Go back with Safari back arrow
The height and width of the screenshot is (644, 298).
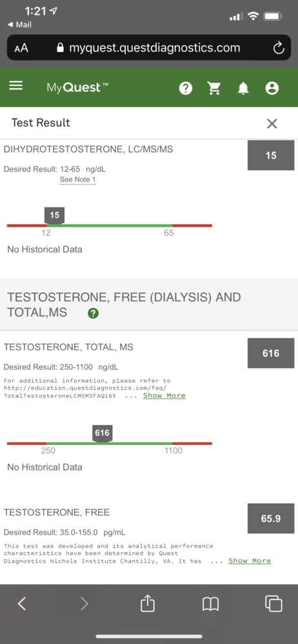pos(22,603)
